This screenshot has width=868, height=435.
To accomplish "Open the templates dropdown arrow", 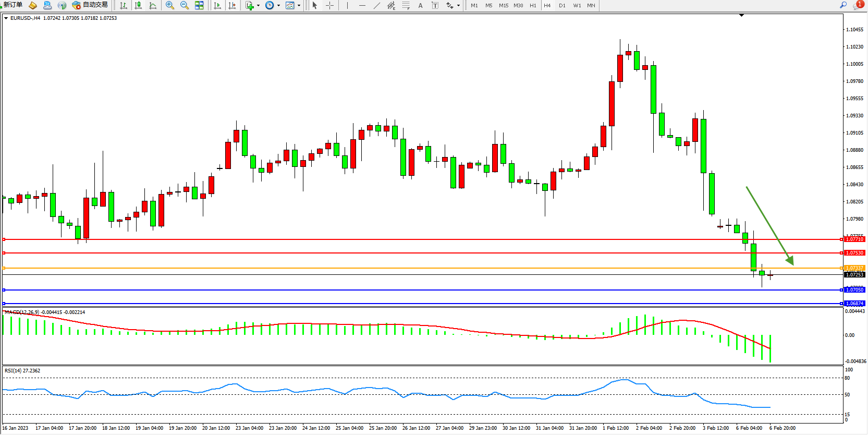I will 299,6.
